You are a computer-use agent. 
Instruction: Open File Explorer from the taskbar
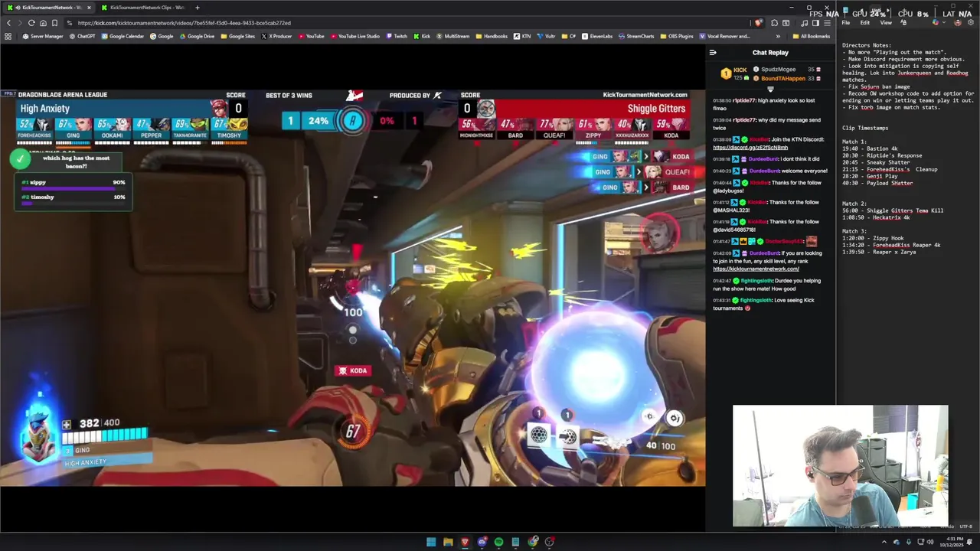tap(448, 542)
